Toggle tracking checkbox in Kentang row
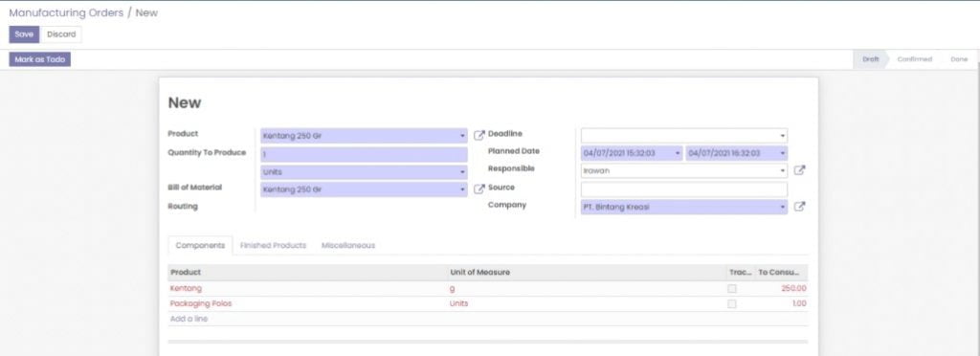This screenshot has width=980, height=356. click(x=732, y=289)
